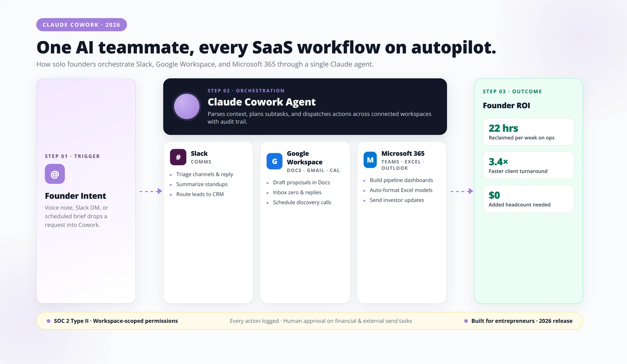Select Reclaimed per week on ops

(x=521, y=138)
